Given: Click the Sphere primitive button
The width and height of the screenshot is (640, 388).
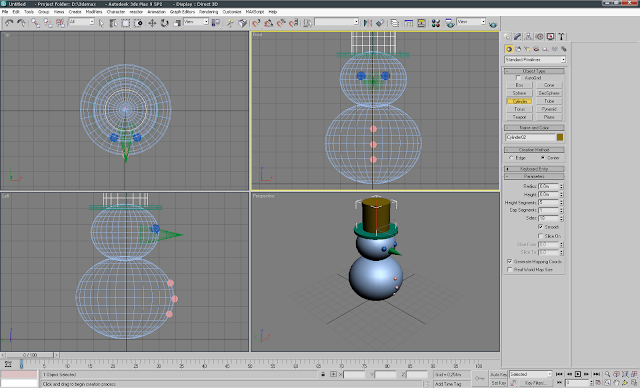Looking at the screenshot, I should (519, 93).
